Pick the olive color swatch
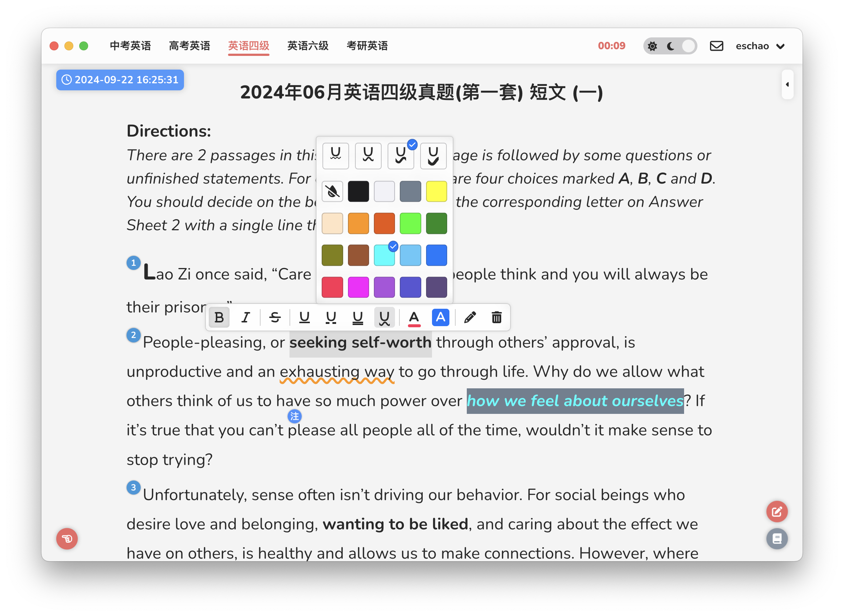This screenshot has width=844, height=616. 332,255
